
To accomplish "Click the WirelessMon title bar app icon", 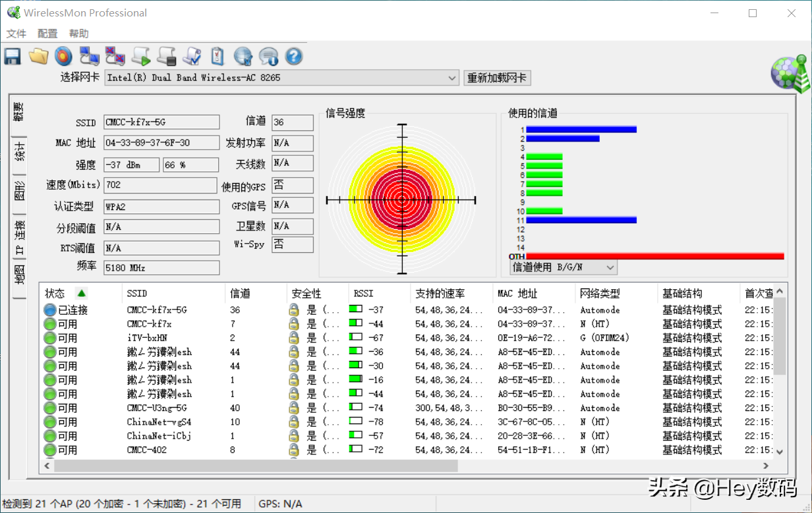I will 13,13.
